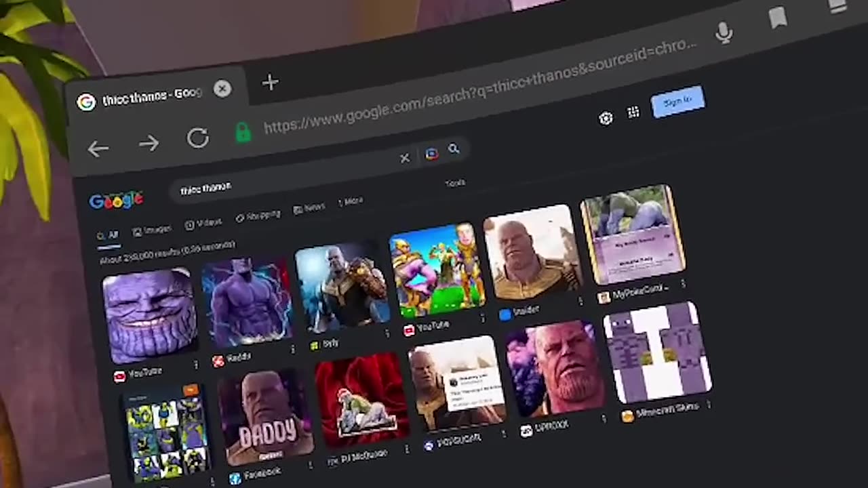This screenshot has width=868, height=488.
Task: Select the 'thicc thanos - Google' browser tab
Action: [152, 97]
